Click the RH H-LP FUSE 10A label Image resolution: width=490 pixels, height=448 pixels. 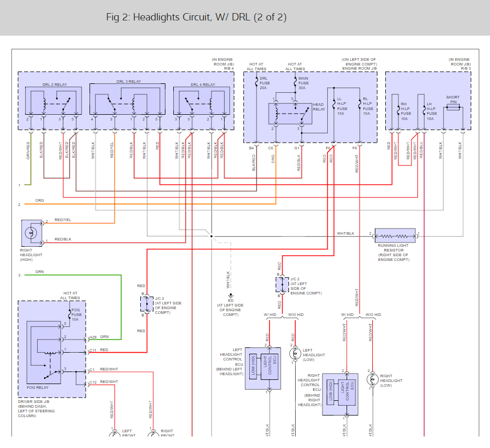[x=406, y=112]
